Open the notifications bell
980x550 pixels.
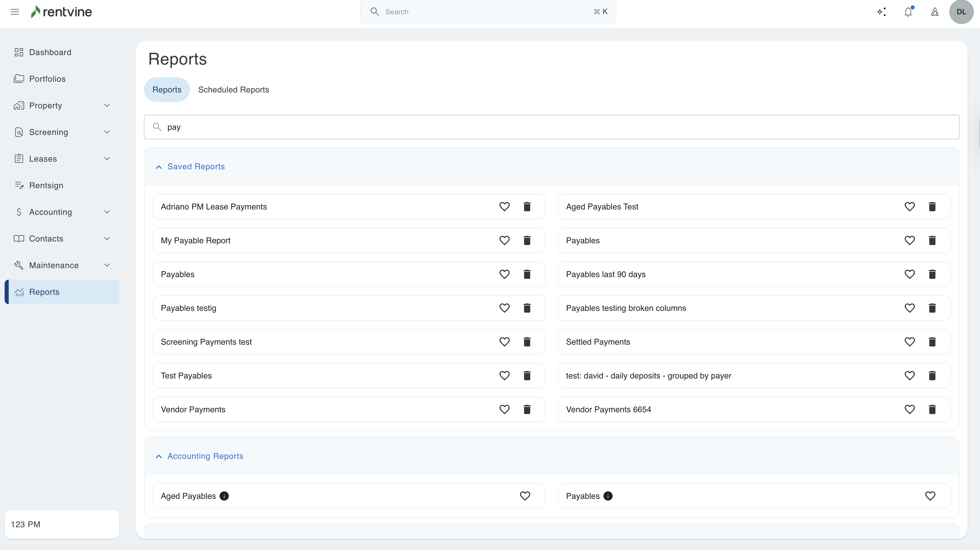[908, 12]
